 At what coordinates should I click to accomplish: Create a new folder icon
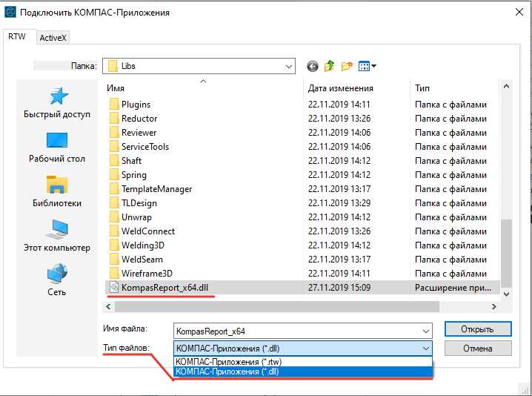(347, 66)
